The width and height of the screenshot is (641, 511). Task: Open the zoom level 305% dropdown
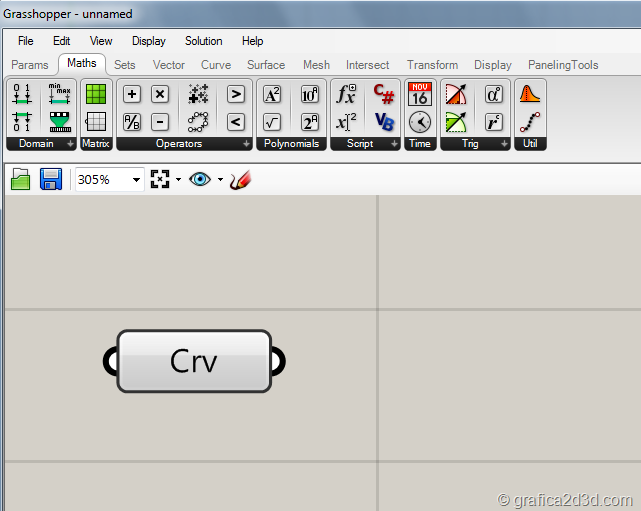pyautogui.click(x=137, y=181)
